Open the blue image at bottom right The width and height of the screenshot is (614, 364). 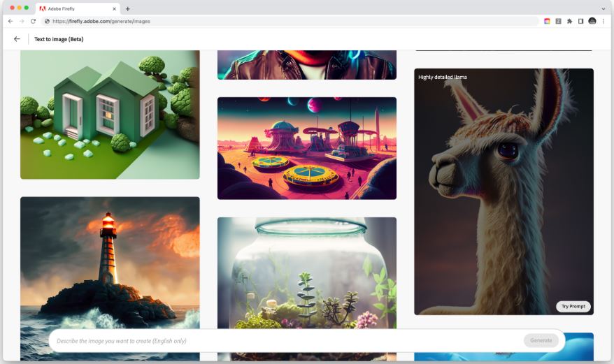pos(580,347)
